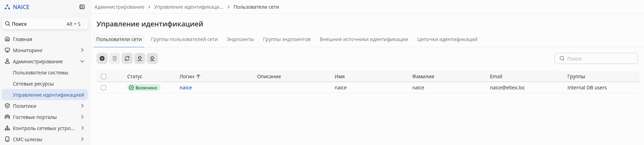
Task: Refresh the network users table
Action: (x=127, y=58)
